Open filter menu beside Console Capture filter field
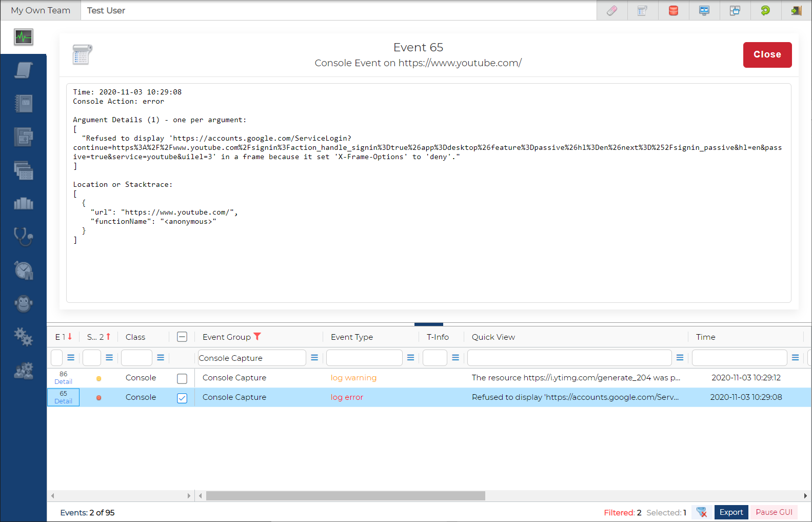Image resolution: width=812 pixels, height=522 pixels. coord(314,357)
